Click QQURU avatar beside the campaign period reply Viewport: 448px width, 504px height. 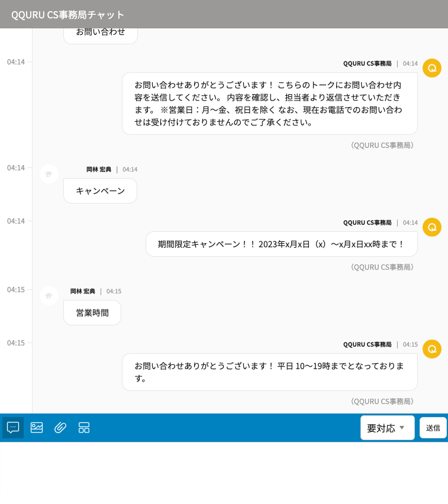pos(432,227)
